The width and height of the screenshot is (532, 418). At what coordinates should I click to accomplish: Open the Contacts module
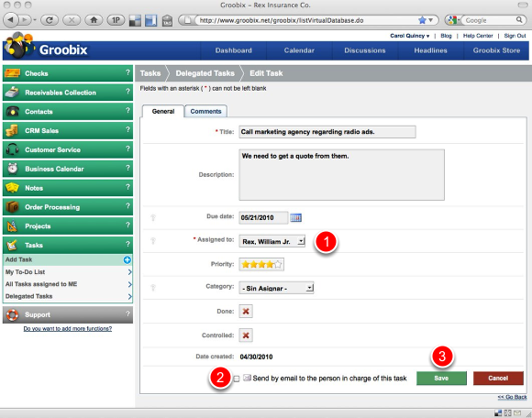68,111
